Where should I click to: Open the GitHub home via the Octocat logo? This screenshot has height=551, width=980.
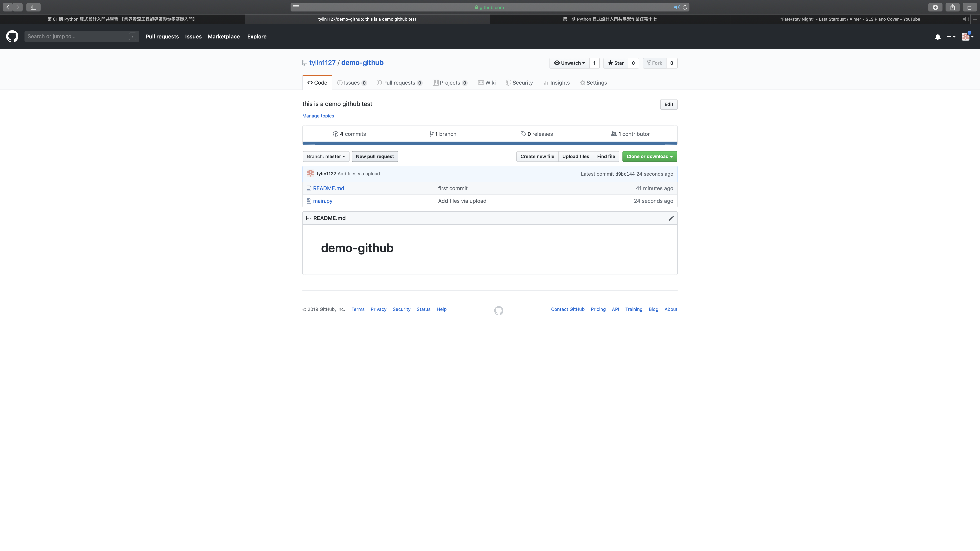click(x=12, y=37)
